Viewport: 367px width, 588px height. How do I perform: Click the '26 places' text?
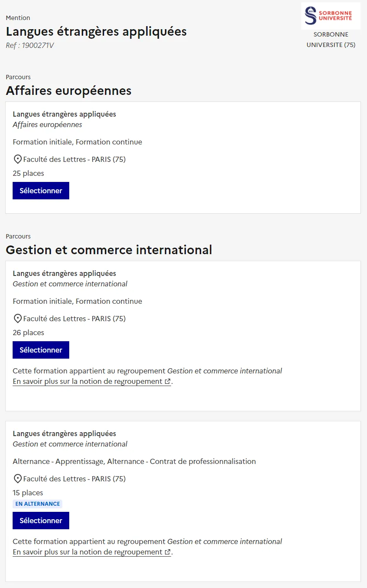(28, 333)
